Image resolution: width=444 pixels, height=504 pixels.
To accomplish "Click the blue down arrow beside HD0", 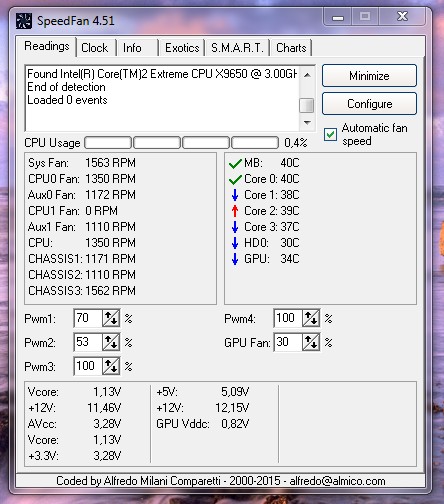I will [235, 243].
